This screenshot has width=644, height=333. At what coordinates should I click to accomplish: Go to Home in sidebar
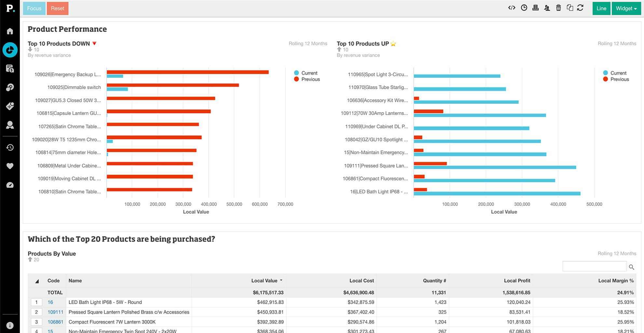pyautogui.click(x=10, y=31)
